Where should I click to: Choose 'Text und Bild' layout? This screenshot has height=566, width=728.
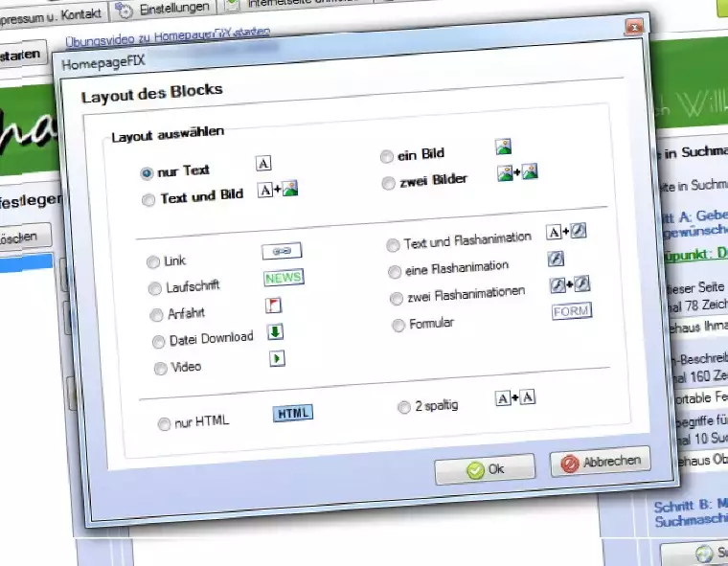[148, 200]
